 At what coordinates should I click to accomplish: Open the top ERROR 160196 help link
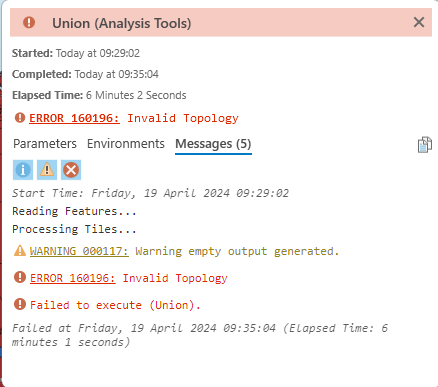coord(74,118)
